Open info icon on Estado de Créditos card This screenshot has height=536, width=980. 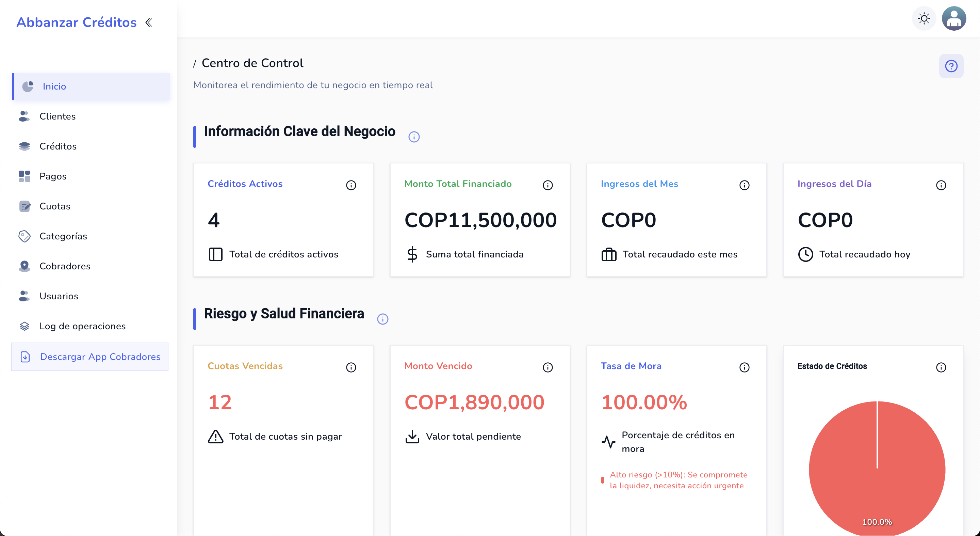coord(941,367)
